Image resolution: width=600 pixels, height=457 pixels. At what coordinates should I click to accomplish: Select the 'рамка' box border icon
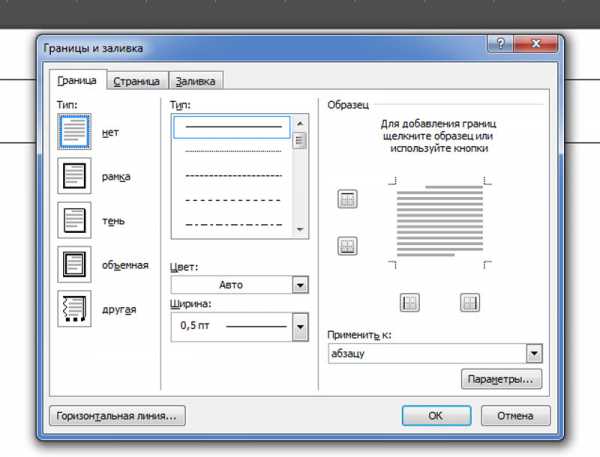(x=74, y=176)
